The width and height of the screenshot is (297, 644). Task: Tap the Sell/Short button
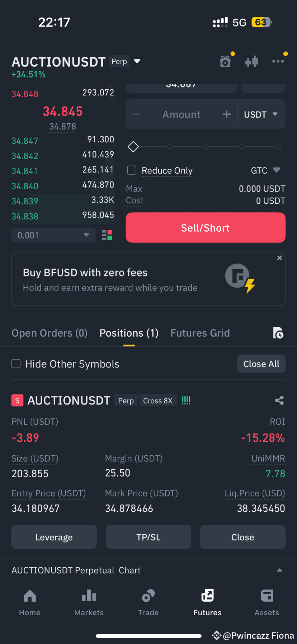[206, 228]
